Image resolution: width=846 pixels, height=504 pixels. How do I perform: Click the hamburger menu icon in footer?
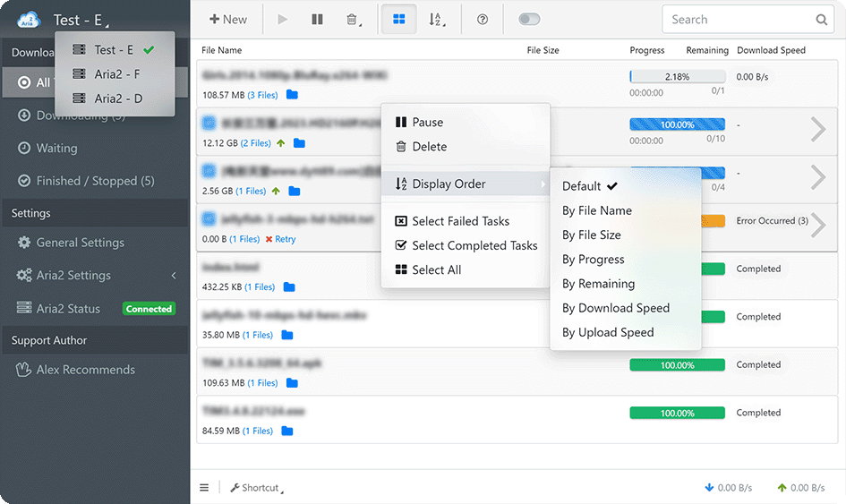(x=204, y=488)
